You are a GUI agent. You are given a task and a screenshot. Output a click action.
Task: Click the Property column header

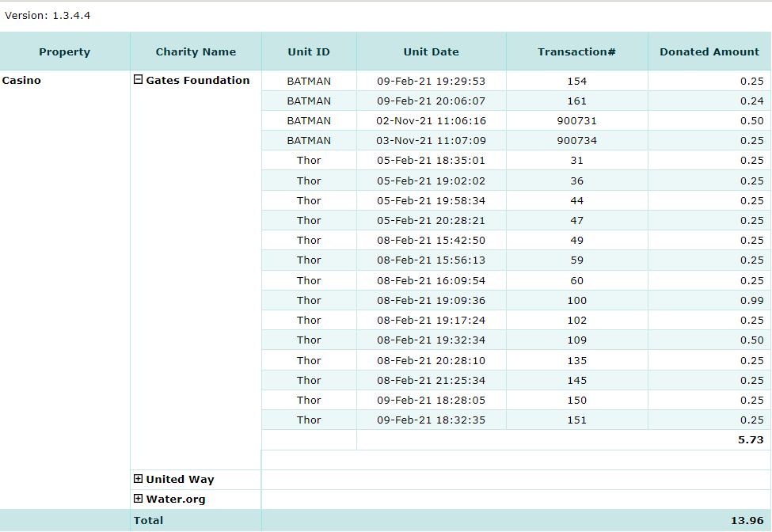[x=65, y=52]
